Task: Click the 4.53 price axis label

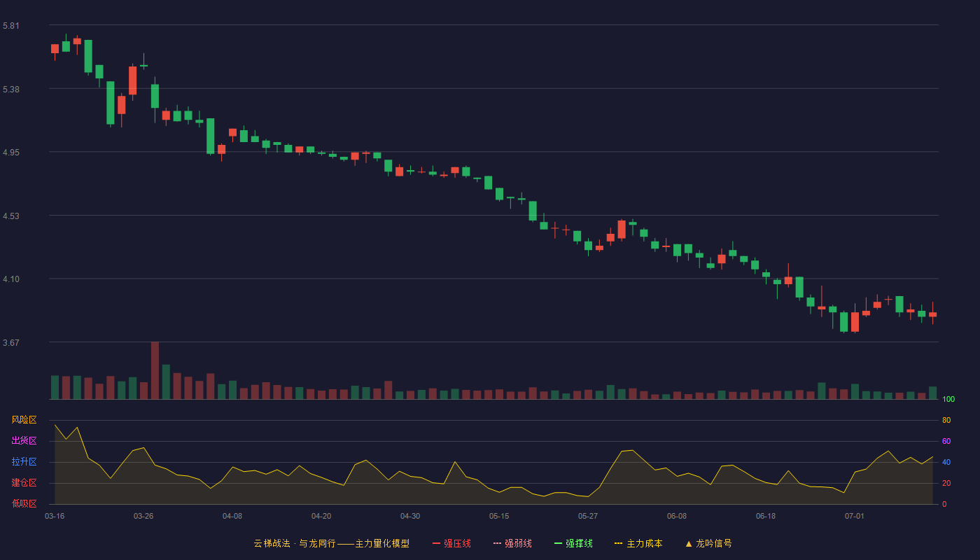Action: [x=11, y=216]
